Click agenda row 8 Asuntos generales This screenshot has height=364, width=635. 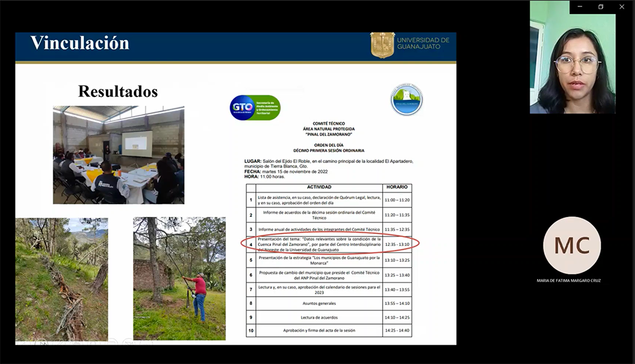click(319, 303)
